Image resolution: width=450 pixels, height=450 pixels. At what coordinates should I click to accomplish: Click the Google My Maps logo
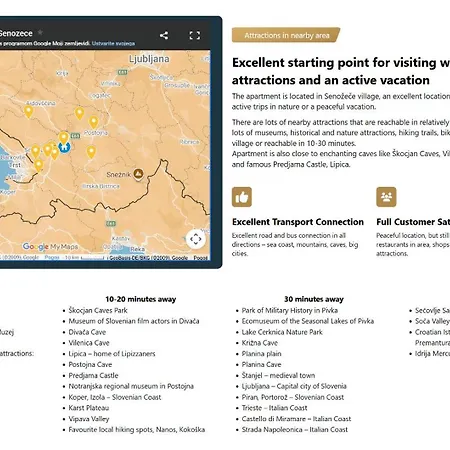pos(50,247)
